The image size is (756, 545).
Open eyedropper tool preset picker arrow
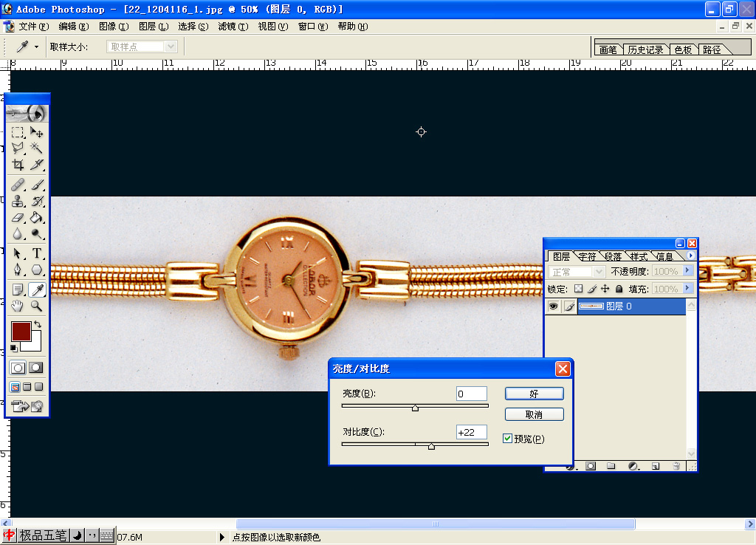coord(36,47)
